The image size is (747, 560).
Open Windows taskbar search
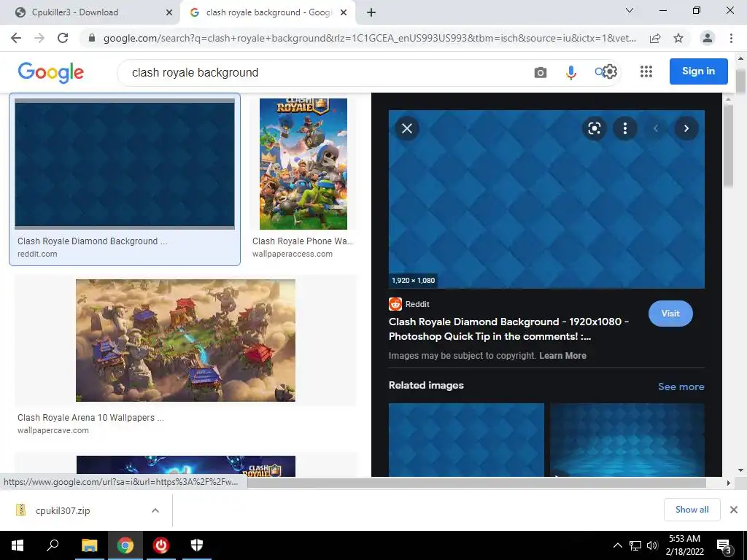click(53, 545)
